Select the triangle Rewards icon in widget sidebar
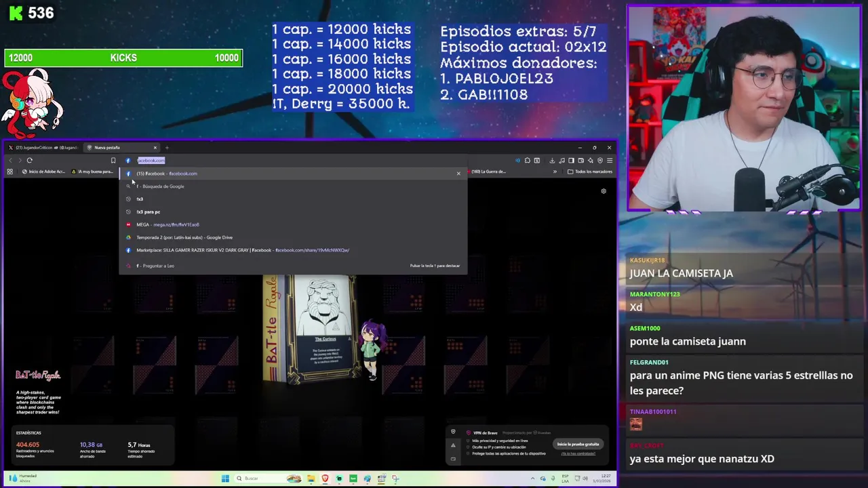This screenshot has width=868, height=488. click(x=453, y=445)
